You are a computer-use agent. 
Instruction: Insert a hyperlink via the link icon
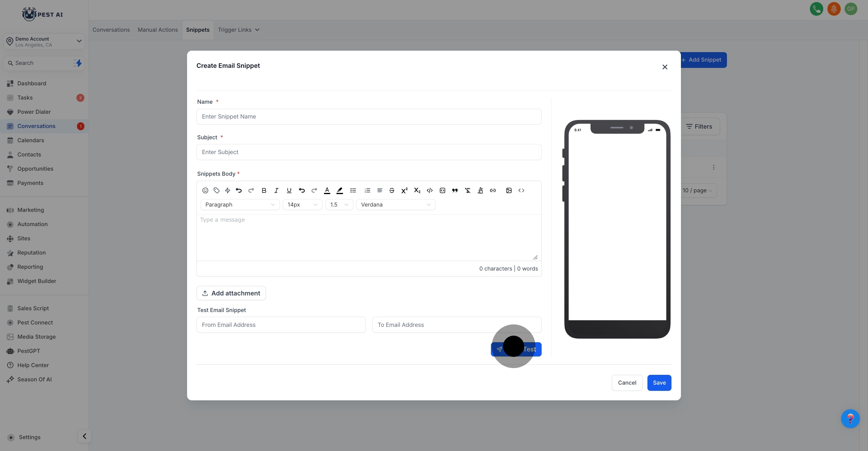[493, 190]
